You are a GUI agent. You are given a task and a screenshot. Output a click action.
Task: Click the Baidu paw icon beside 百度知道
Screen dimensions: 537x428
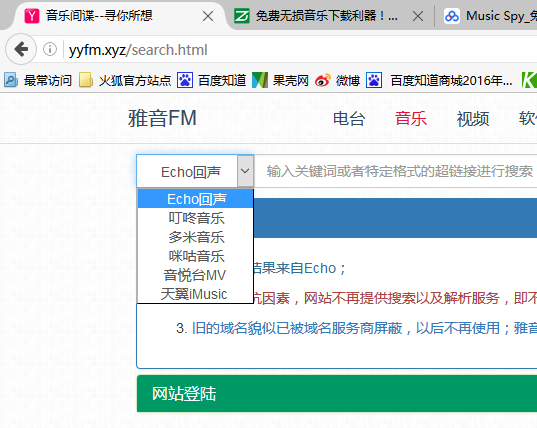(185, 80)
